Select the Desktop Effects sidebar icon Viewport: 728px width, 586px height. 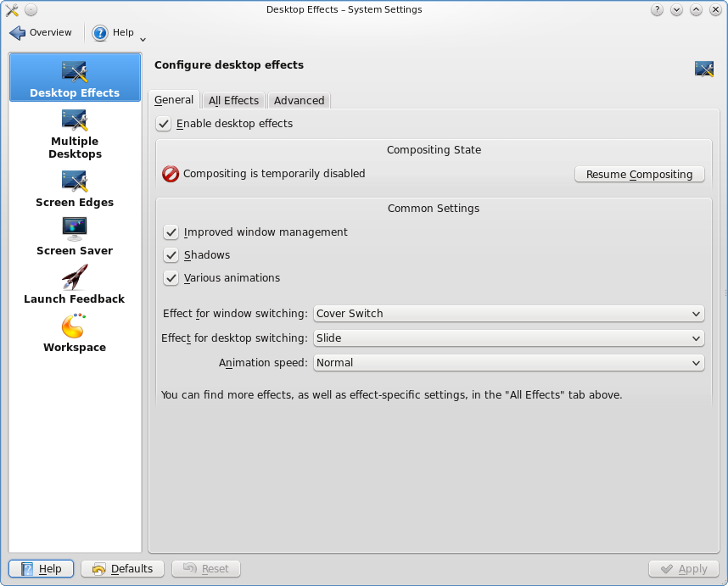point(75,71)
